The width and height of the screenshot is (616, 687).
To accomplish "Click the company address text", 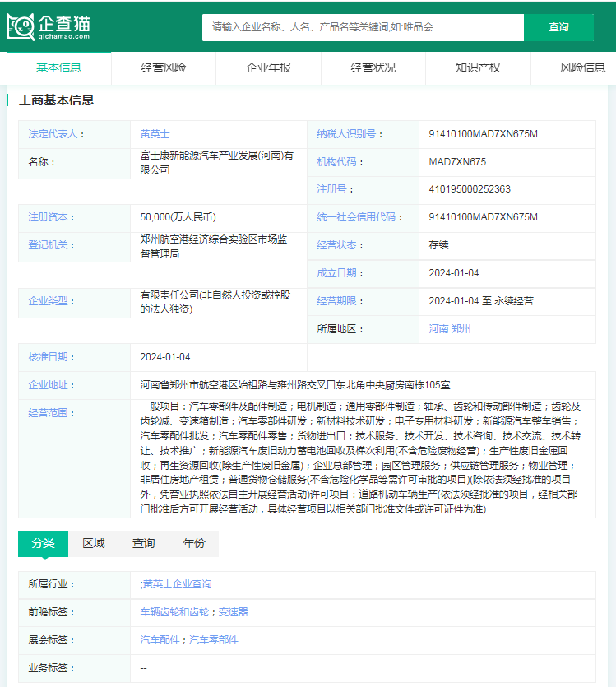I will (295, 385).
